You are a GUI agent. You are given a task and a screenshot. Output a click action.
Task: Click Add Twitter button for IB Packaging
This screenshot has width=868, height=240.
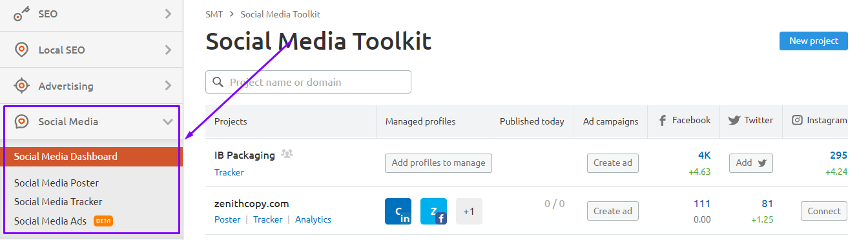[751, 163]
